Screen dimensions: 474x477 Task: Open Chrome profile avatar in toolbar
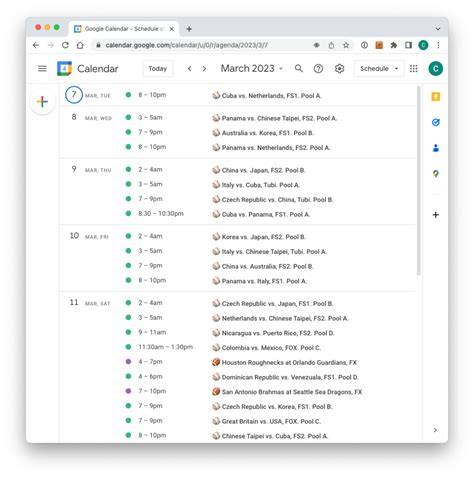[423, 45]
